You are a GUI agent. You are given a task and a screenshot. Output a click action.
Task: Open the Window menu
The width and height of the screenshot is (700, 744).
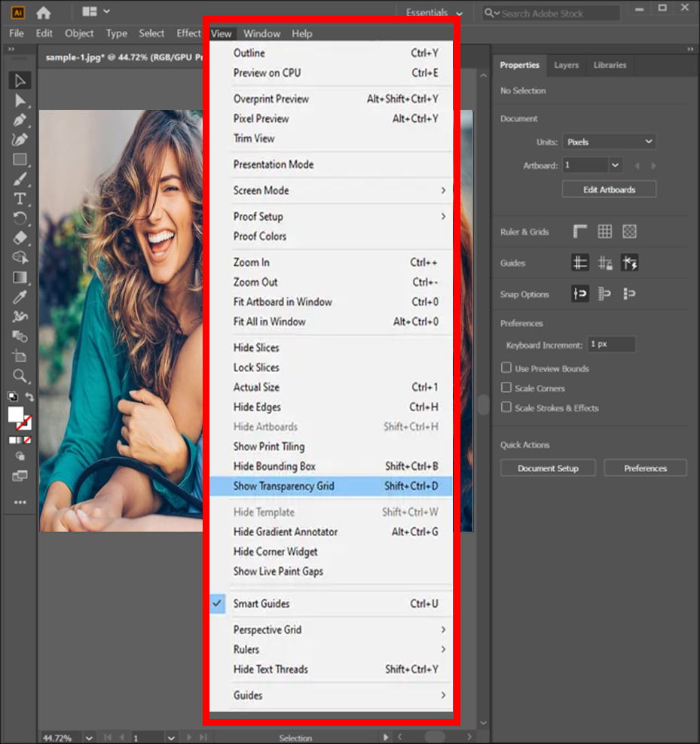click(x=261, y=34)
